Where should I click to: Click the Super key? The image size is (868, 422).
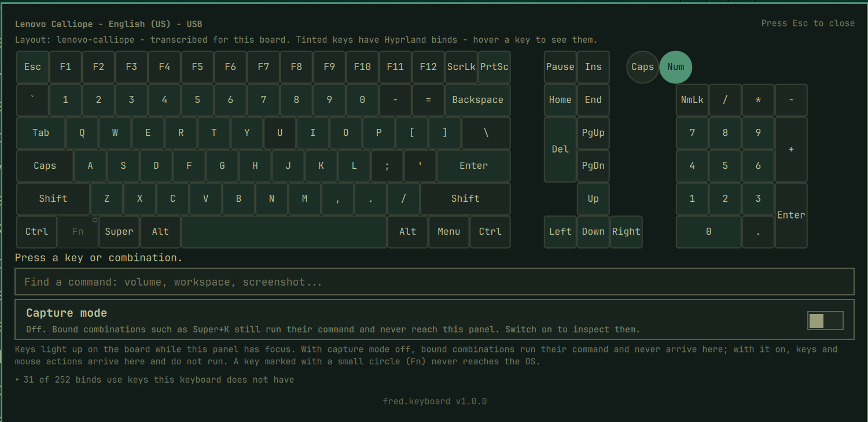click(119, 232)
